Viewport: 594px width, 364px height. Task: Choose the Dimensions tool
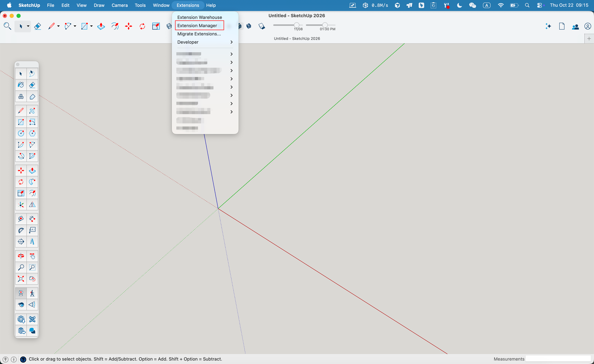tap(32, 219)
